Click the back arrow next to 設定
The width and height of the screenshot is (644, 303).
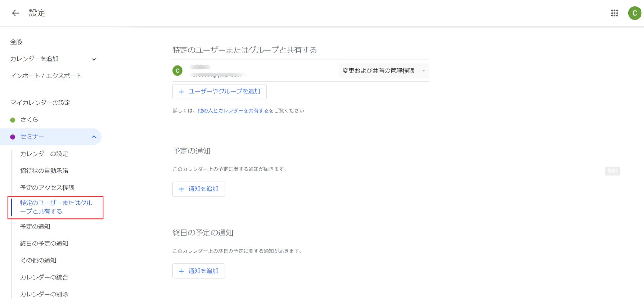point(15,13)
